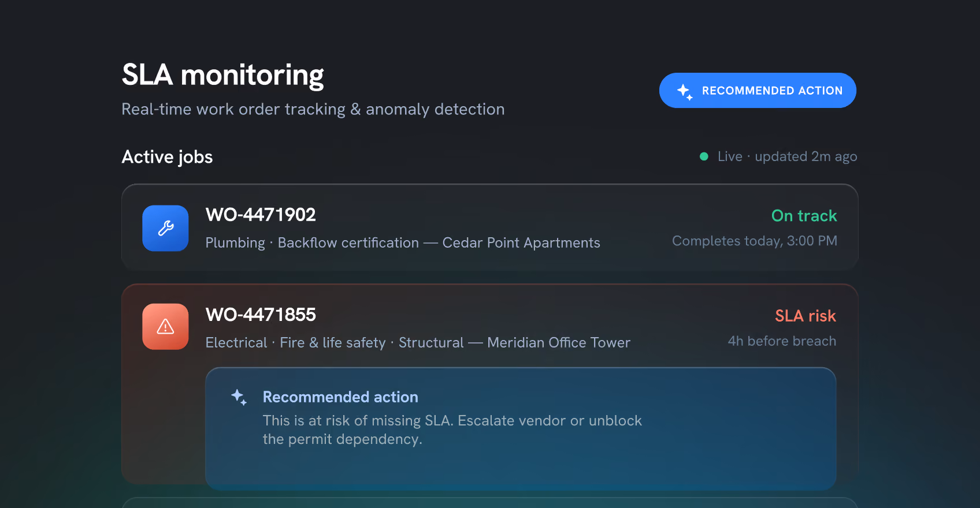Click the Meridian Office Tower job description
980x508 pixels.
[x=418, y=343]
